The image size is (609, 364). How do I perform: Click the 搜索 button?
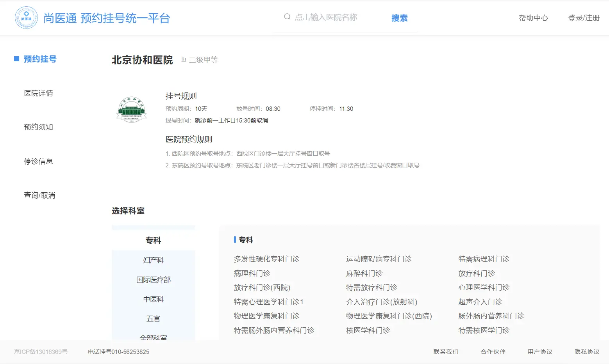click(400, 18)
